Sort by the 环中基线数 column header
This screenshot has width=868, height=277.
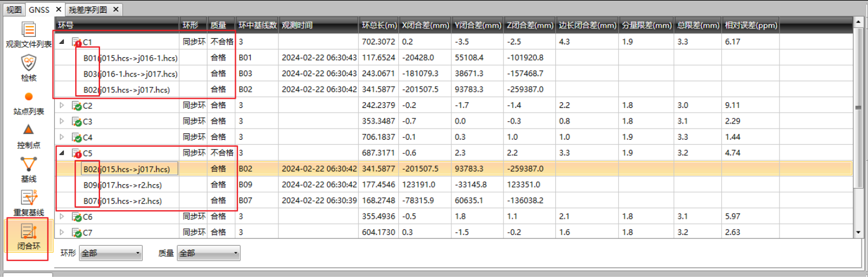257,25
